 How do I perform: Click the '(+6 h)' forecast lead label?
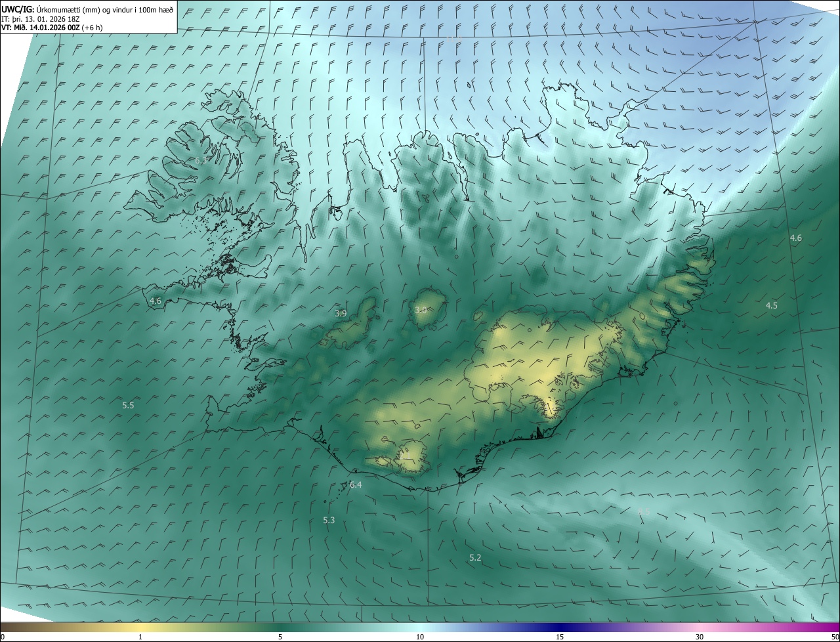click(x=93, y=28)
